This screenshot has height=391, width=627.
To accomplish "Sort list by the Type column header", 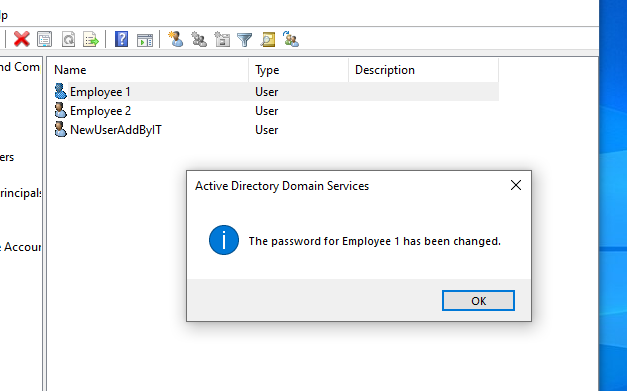I will point(299,70).
